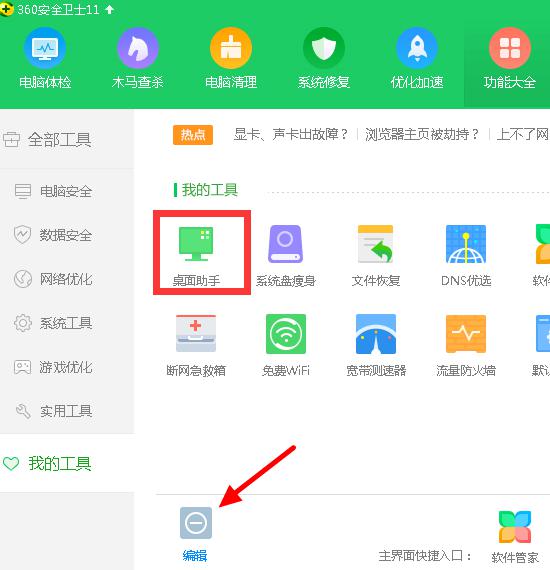Select 游戏优化 category
The width and height of the screenshot is (550, 570).
pyautogui.click(x=67, y=367)
